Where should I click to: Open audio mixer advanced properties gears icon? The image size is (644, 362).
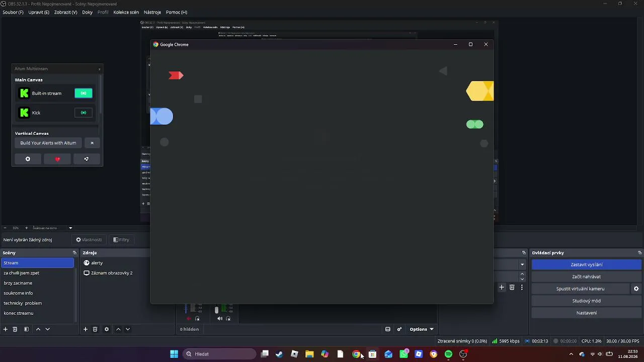click(x=399, y=329)
